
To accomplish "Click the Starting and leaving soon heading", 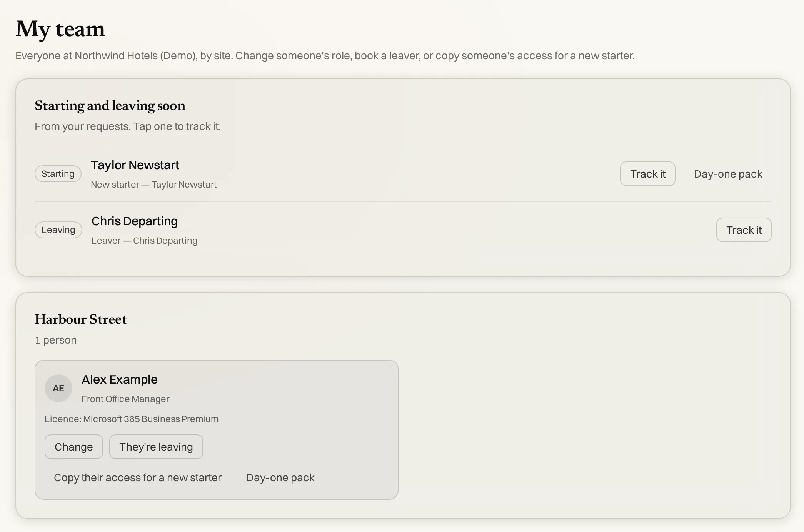I will point(110,106).
